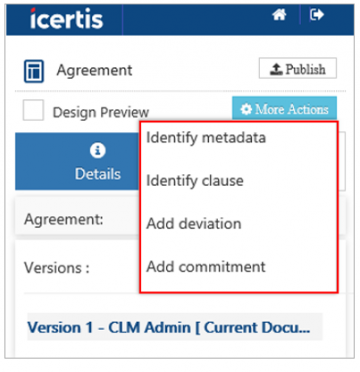Click the gear icon in More Actions
Screen dimensions: 360x372
pos(246,110)
